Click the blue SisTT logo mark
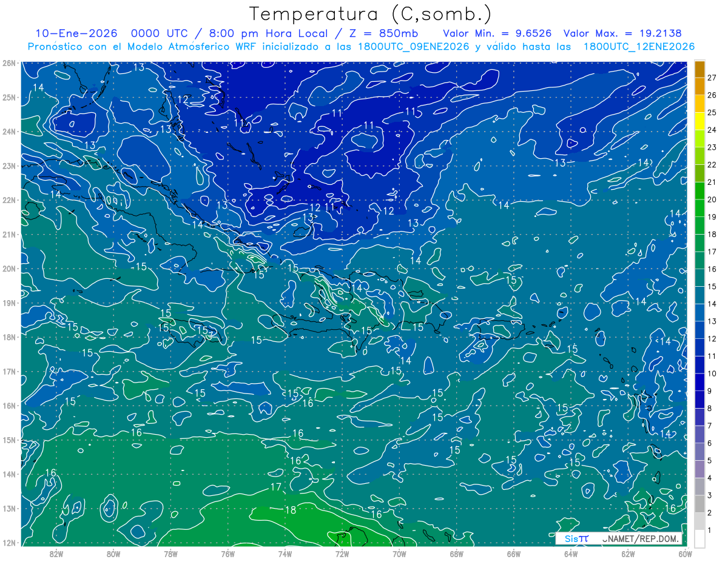 click(x=576, y=538)
